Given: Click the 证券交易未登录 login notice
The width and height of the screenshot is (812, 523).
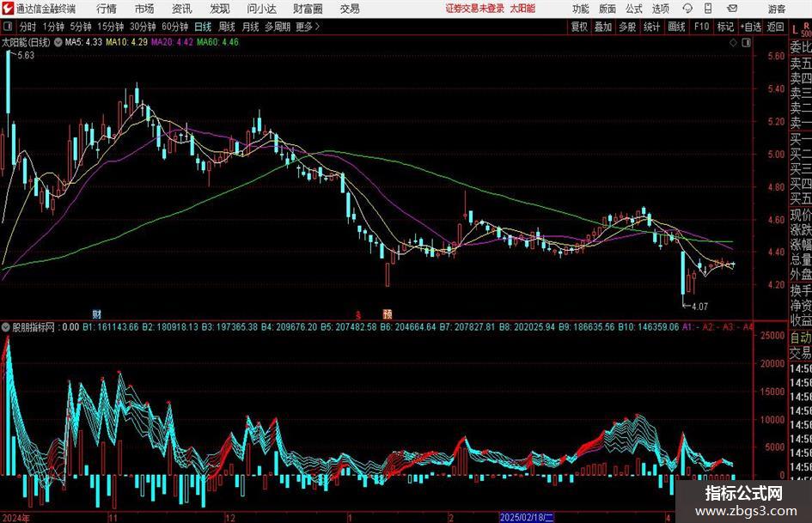Looking at the screenshot, I should click(475, 9).
